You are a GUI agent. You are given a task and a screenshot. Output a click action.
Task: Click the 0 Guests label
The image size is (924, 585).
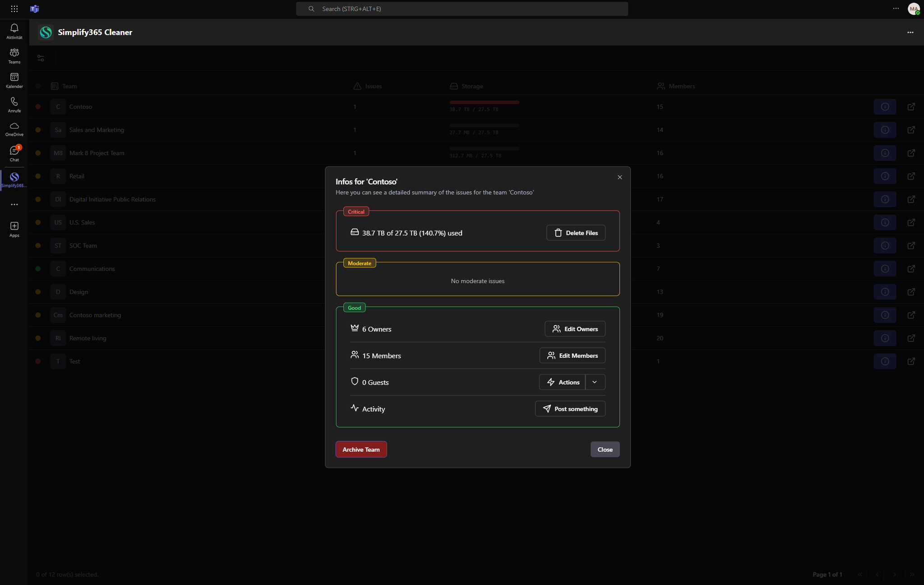pos(375,382)
